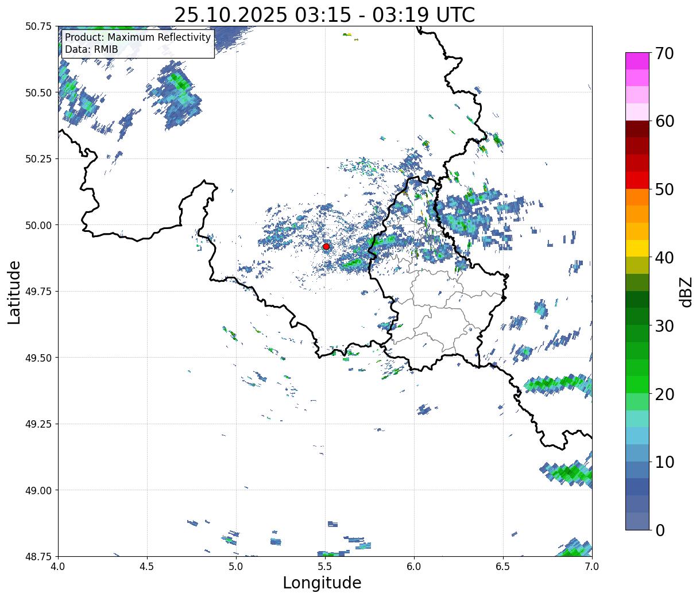The height and width of the screenshot is (597, 700).
Task: Click the latitude tick label '50.50'
Action: coord(38,92)
